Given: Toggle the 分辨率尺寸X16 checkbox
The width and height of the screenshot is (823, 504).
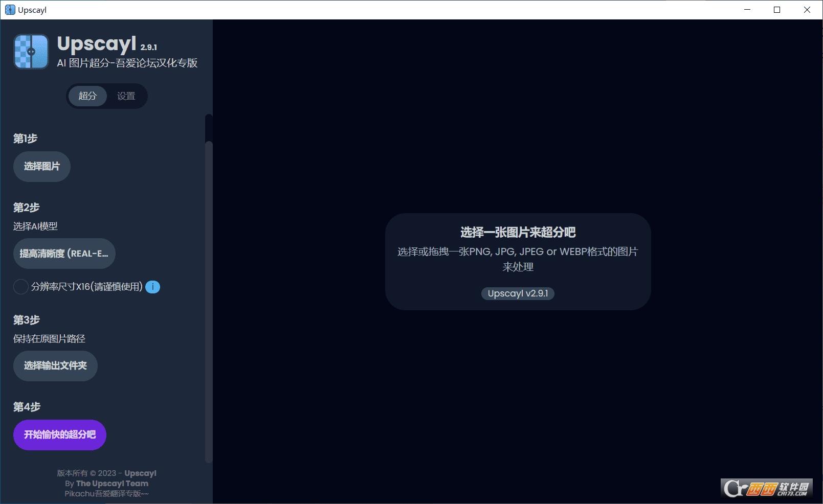Looking at the screenshot, I should (20, 287).
